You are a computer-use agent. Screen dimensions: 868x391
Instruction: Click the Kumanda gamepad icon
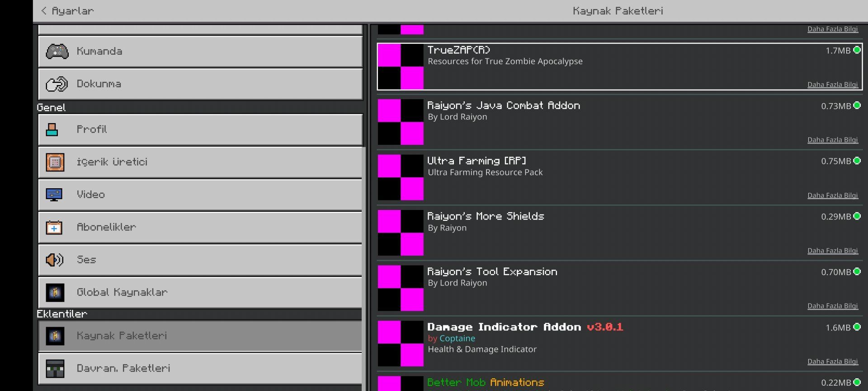tap(57, 51)
